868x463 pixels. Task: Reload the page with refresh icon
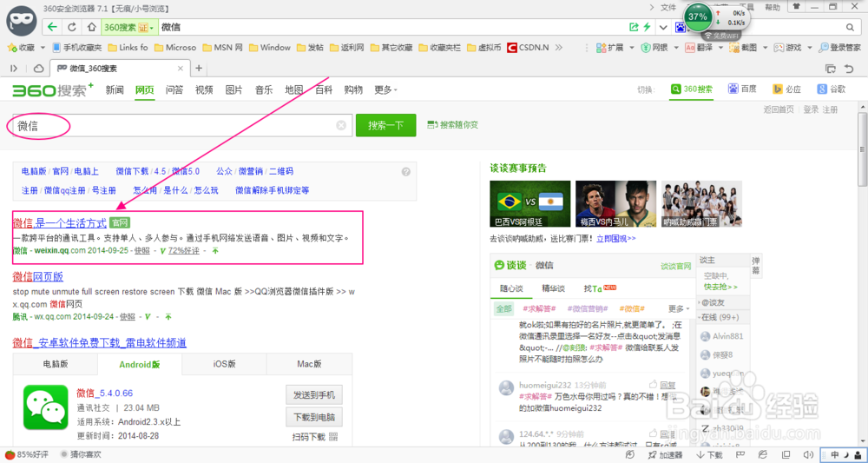tap(72, 27)
